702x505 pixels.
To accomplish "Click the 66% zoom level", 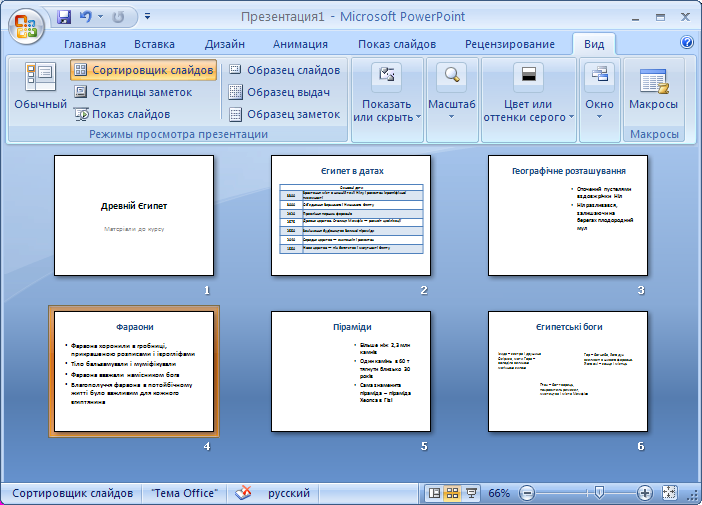I will click(499, 493).
